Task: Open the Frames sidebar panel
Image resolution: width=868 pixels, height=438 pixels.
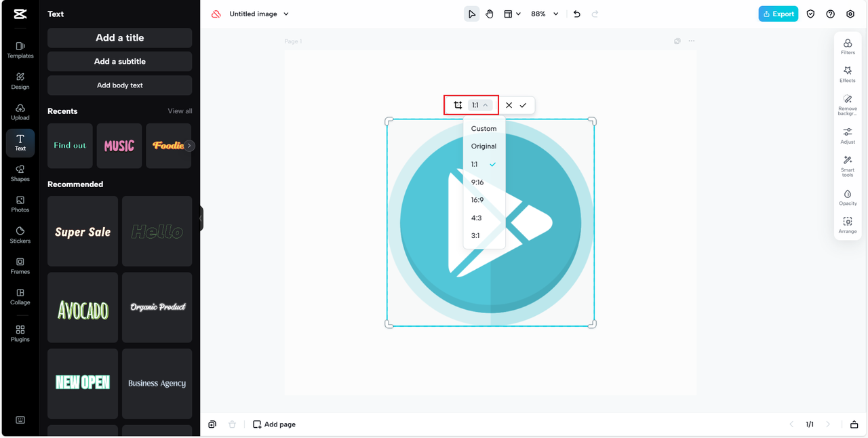Action: 20,266
